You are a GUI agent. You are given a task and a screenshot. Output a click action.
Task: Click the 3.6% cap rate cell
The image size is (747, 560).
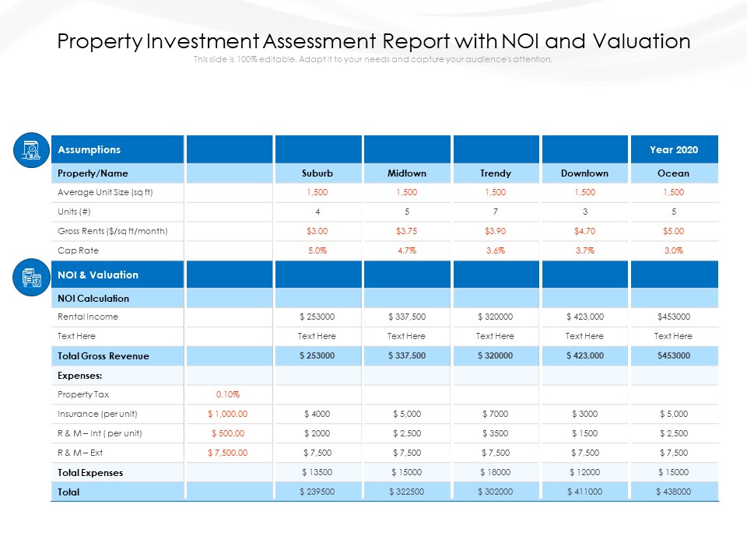[x=496, y=250]
